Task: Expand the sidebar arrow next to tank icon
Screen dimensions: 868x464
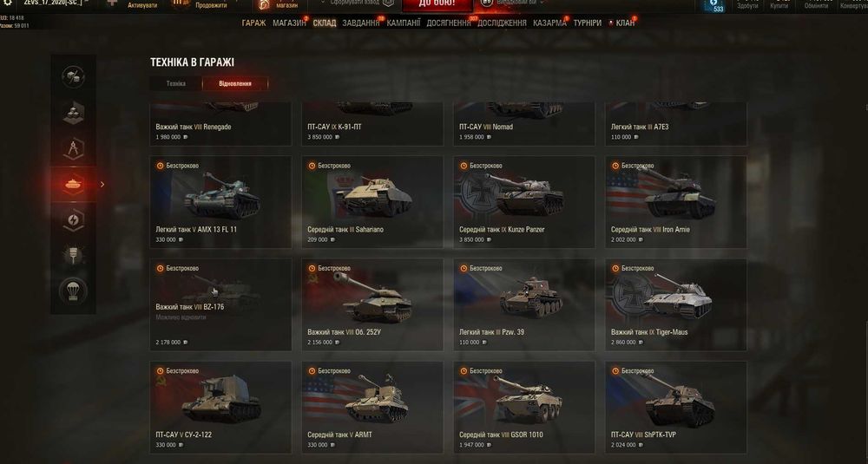Action: click(x=102, y=184)
